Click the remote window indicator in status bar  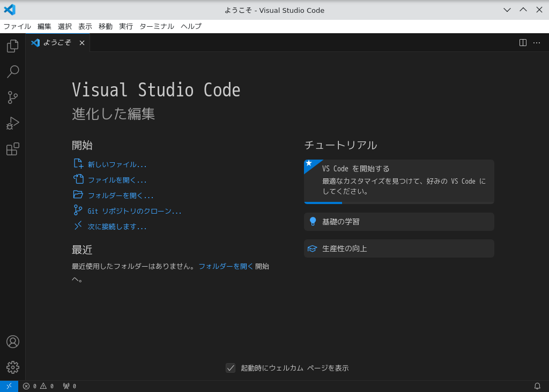click(x=9, y=386)
